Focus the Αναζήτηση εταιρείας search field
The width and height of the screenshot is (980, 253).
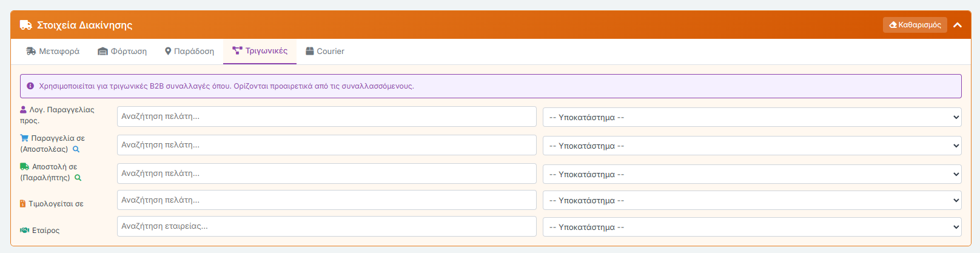coord(326,226)
